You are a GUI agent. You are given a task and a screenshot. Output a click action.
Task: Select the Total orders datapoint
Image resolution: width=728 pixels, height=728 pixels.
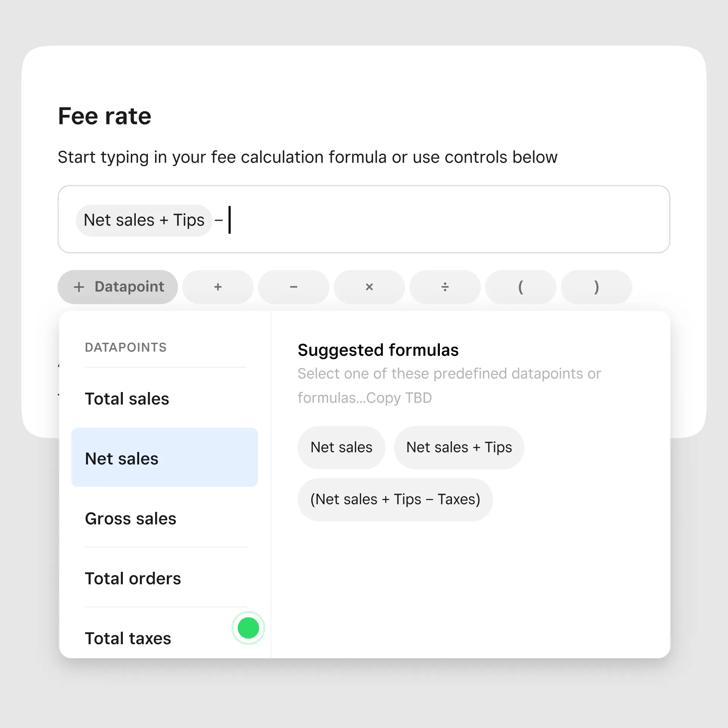(133, 579)
